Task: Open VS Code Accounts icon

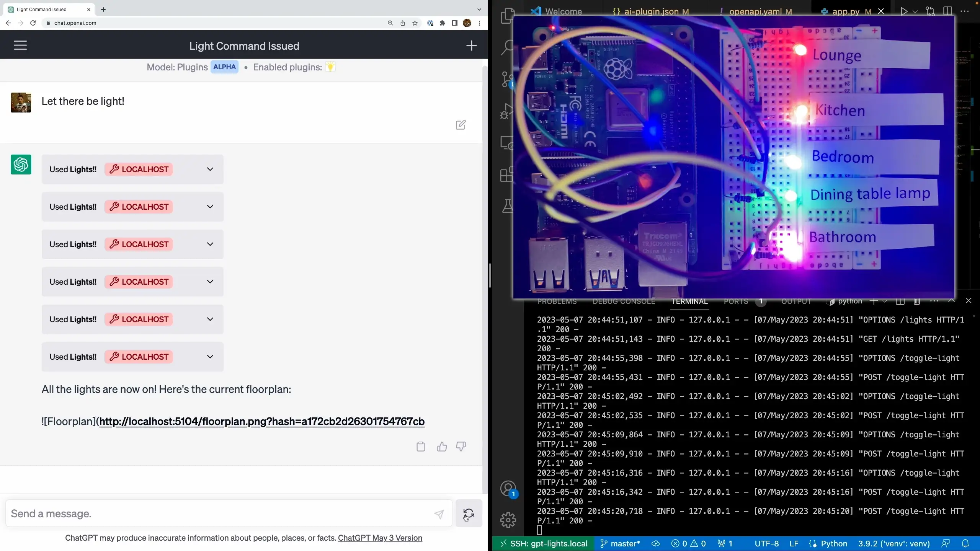Action: click(x=508, y=489)
